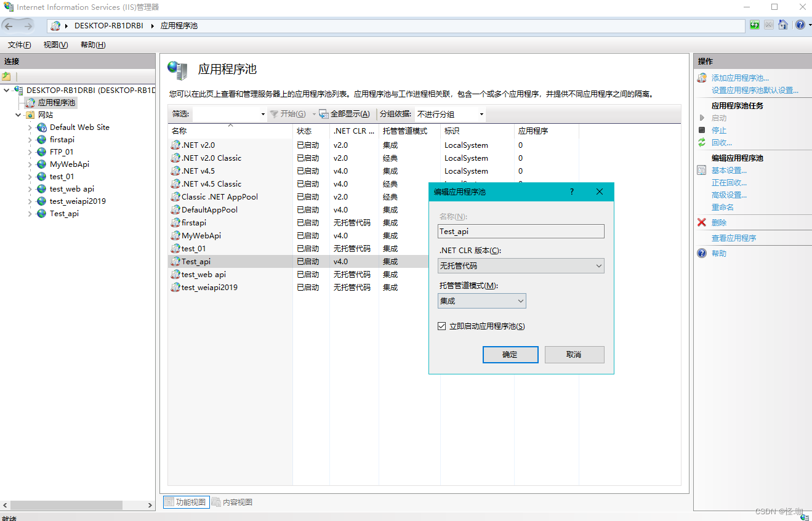Screen dimensions: 812x521
Task: Click the 网站 folder icon in tree
Action: 30,115
